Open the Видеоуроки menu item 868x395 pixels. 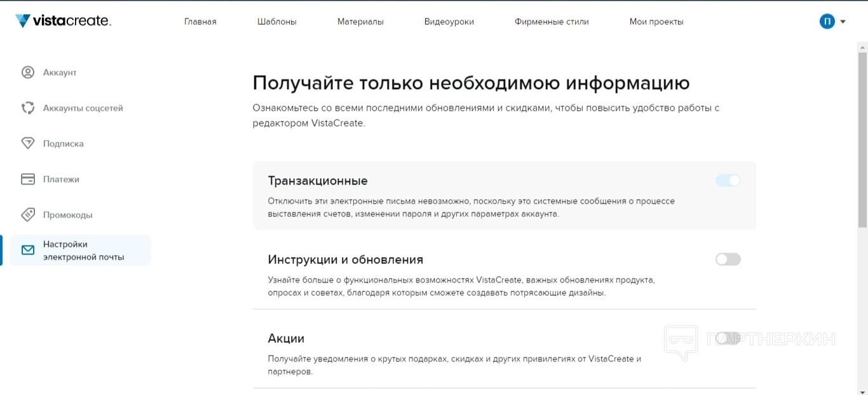(449, 22)
